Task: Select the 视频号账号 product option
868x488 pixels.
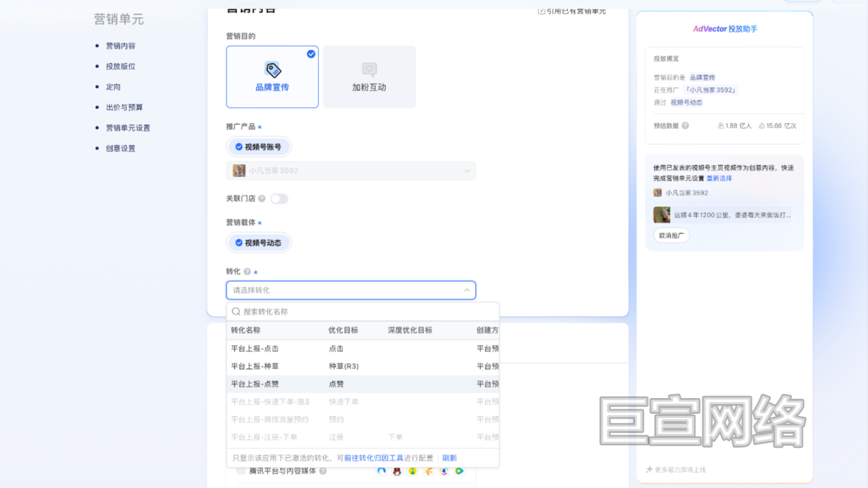Action: pyautogui.click(x=258, y=147)
